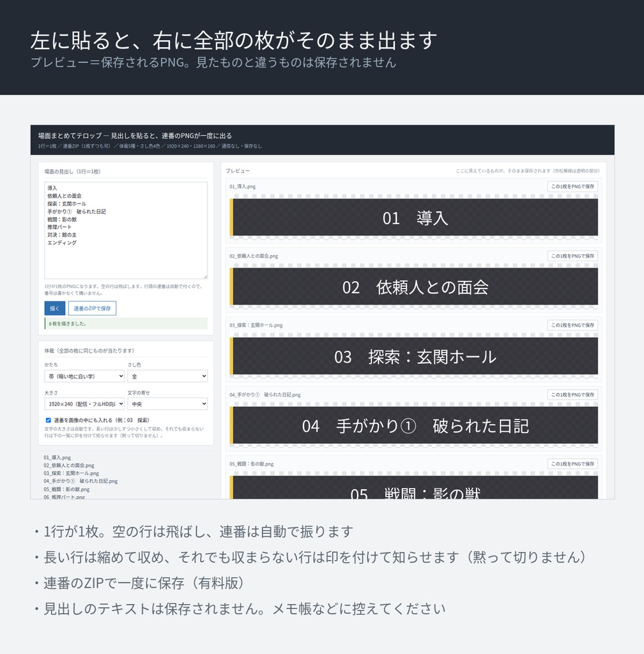
Task: Click 03_探索：玄関ホール.png in the file list below settings
Action: [x=72, y=473]
